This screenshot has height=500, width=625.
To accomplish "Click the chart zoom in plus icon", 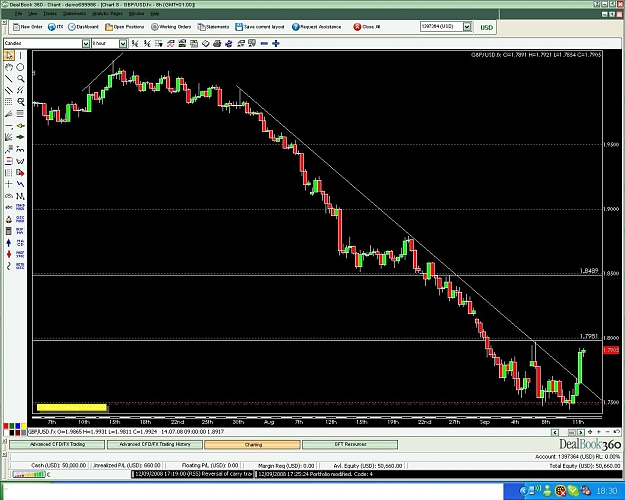I will [x=275, y=43].
